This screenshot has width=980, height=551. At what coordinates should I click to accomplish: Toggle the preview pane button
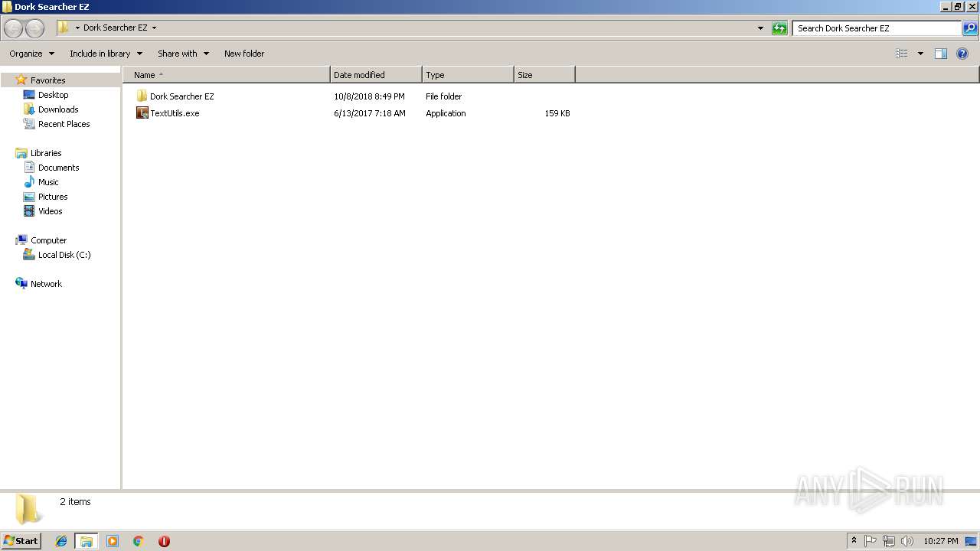coord(941,54)
